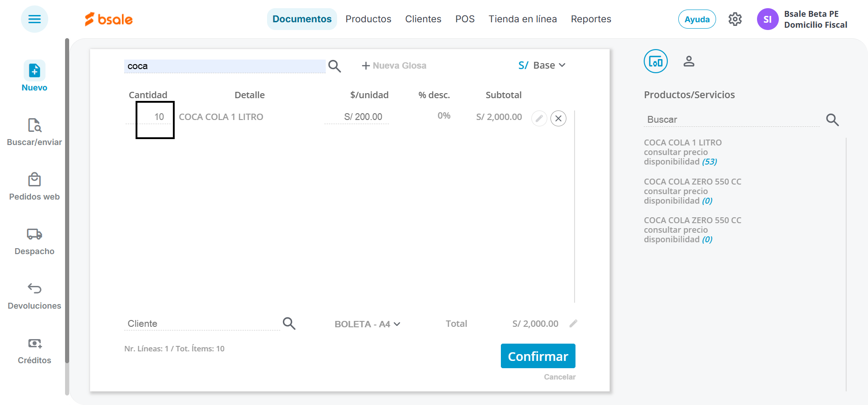Click the S/ 2,000.00 subtotal value

point(499,117)
